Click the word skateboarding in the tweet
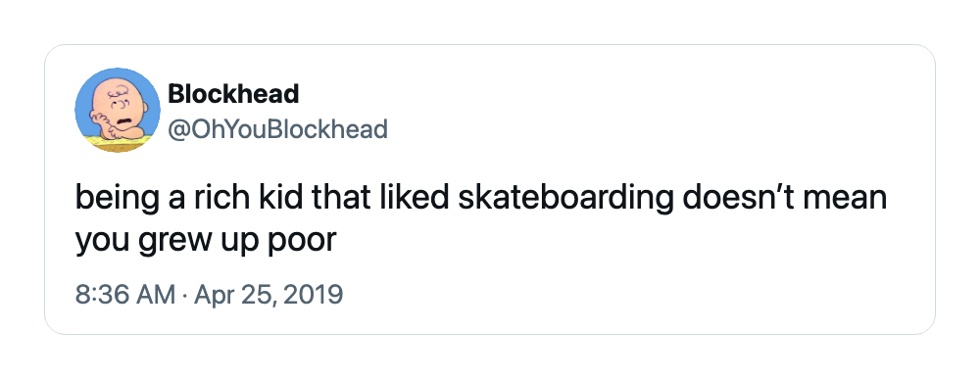This screenshot has width=980, height=379. tap(565, 199)
